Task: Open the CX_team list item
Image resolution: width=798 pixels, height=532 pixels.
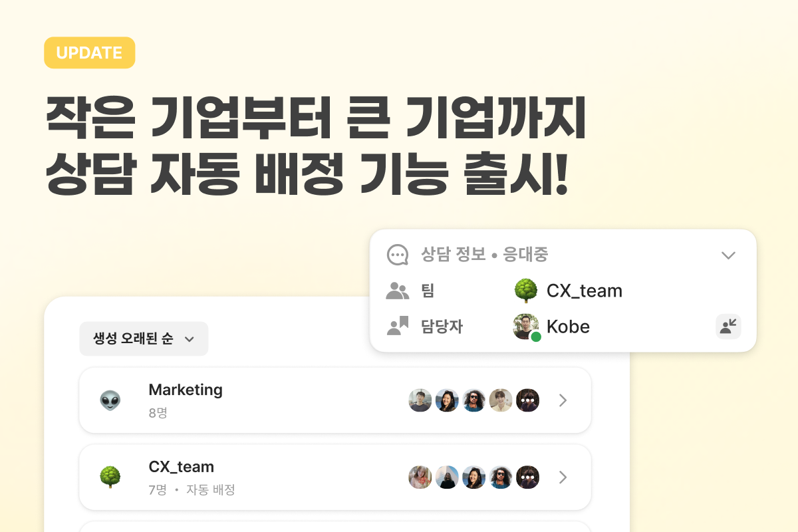Action: pyautogui.click(x=335, y=477)
